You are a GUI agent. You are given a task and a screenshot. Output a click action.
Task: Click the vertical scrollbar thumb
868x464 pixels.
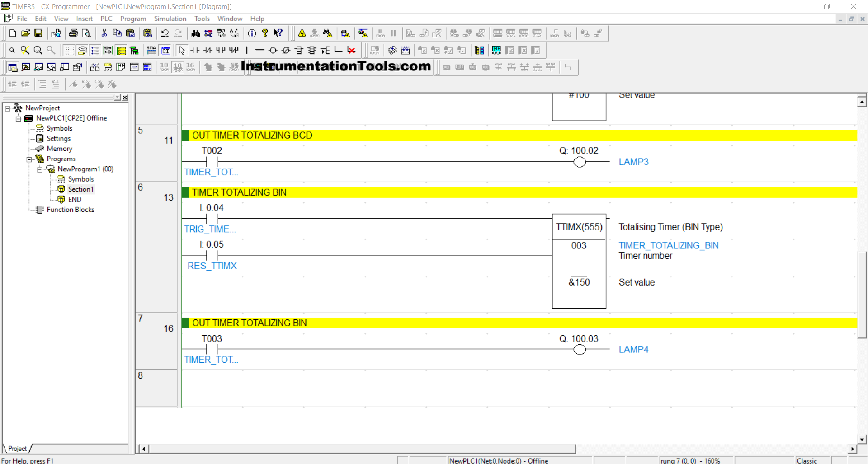(862, 295)
